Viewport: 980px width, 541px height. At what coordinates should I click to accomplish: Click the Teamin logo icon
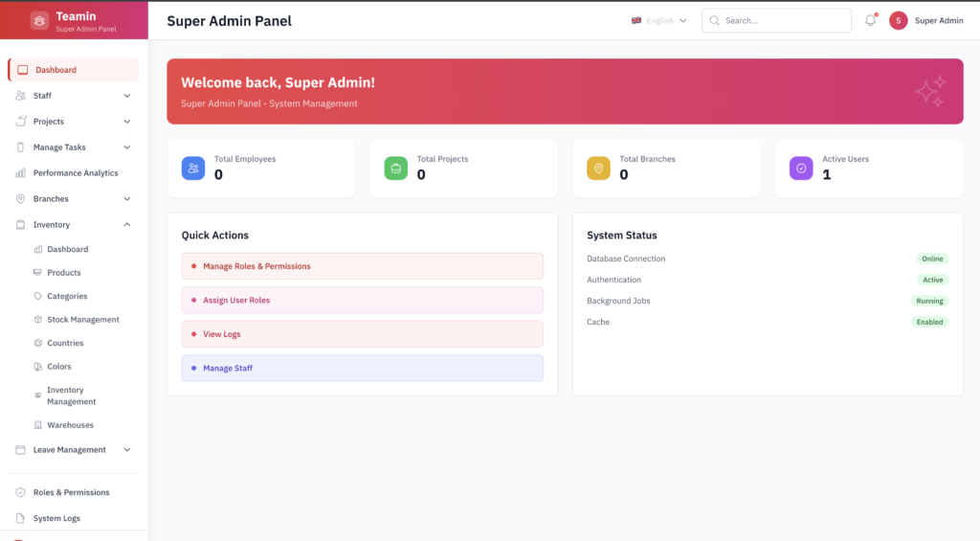[x=39, y=21]
